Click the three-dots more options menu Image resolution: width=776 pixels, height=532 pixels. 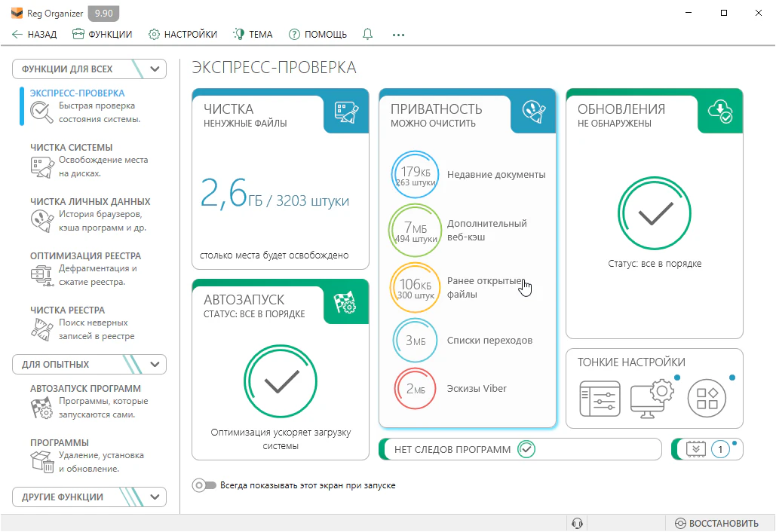(399, 34)
